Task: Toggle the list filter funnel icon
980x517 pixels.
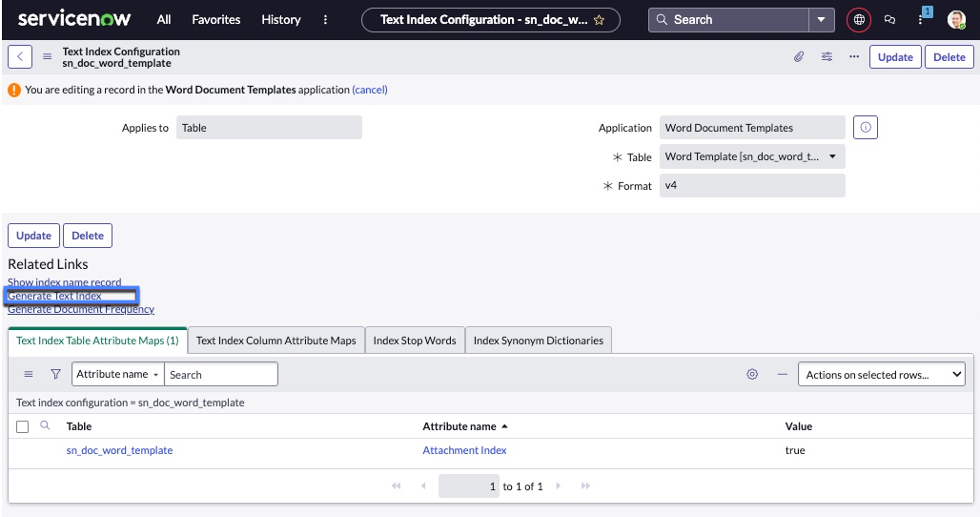Action: (x=55, y=374)
